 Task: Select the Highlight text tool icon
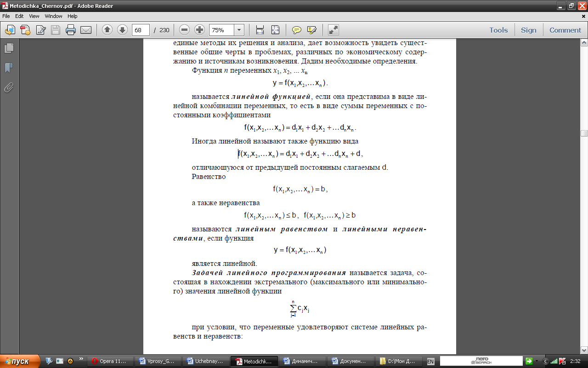pos(312,30)
